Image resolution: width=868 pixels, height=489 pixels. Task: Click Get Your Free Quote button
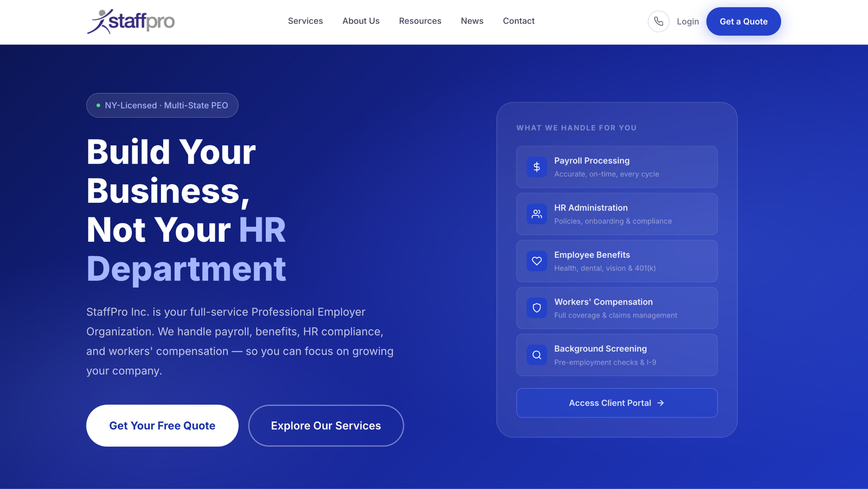pos(162,425)
